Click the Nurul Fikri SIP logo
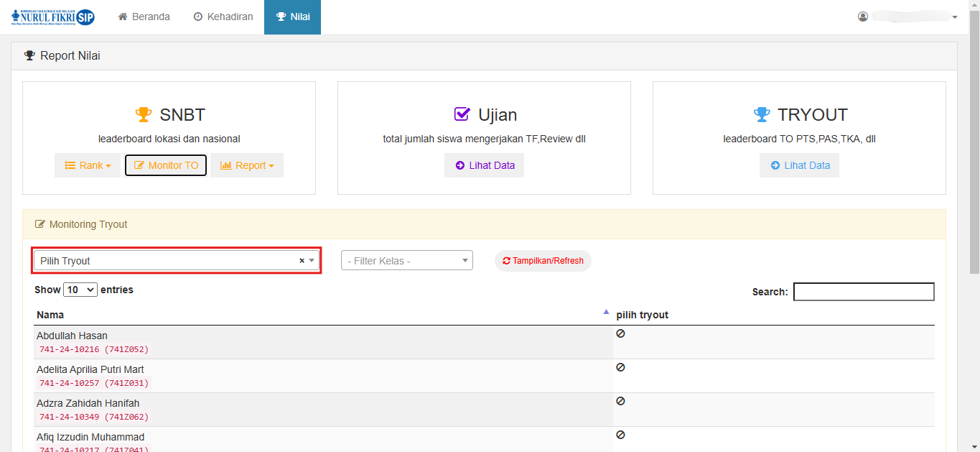 tap(53, 17)
